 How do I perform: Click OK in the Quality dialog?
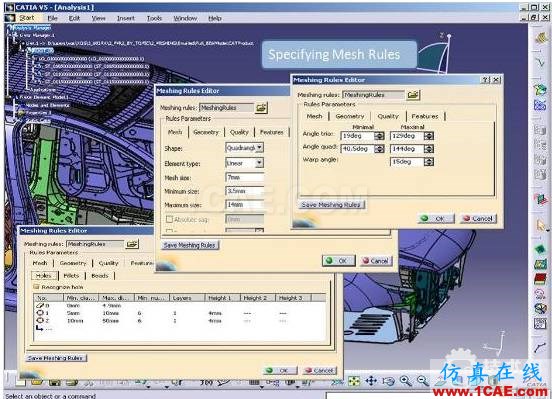coord(435,219)
